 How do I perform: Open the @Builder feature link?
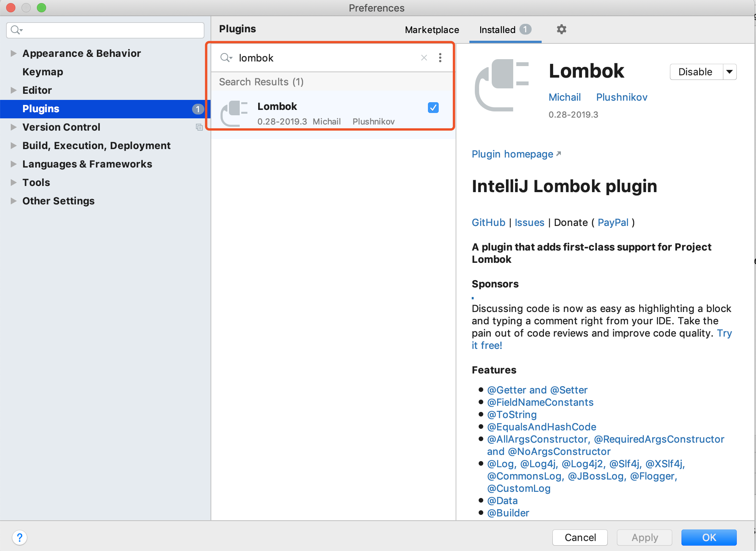pyautogui.click(x=508, y=513)
